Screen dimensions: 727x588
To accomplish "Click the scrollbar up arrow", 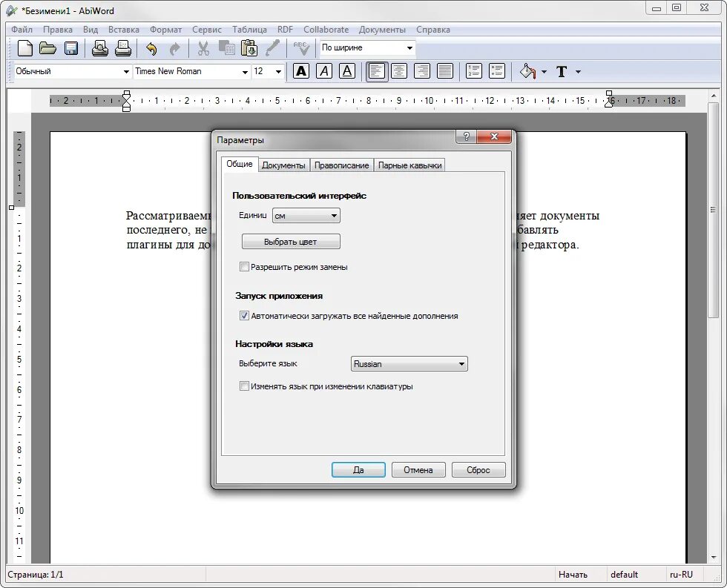I will 713,96.
